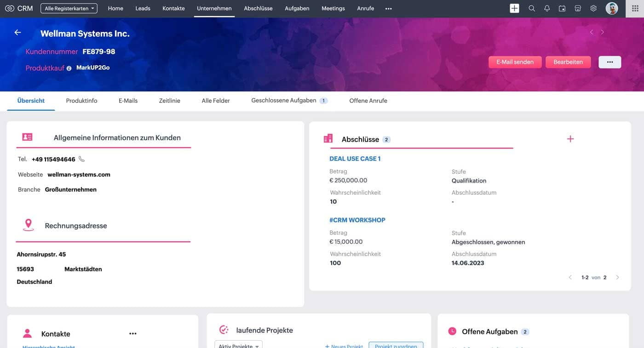Add a new Abschluss with plus icon
This screenshot has width=644, height=348.
point(570,139)
